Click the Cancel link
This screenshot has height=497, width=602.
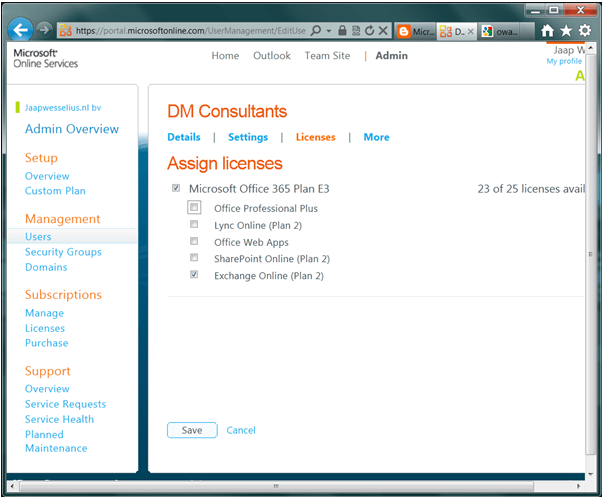[x=241, y=430]
